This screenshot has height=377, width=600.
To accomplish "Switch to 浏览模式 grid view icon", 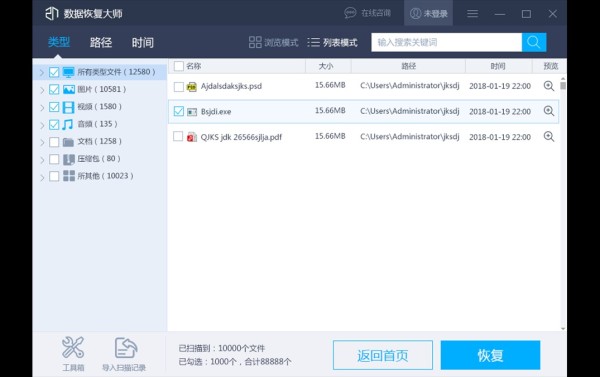I will click(255, 42).
